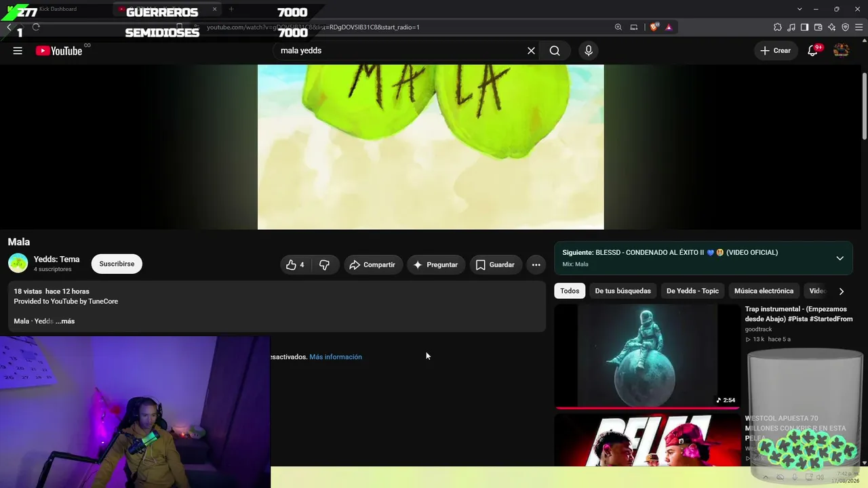Open 'Trap instrumental' video title

[x=799, y=314]
